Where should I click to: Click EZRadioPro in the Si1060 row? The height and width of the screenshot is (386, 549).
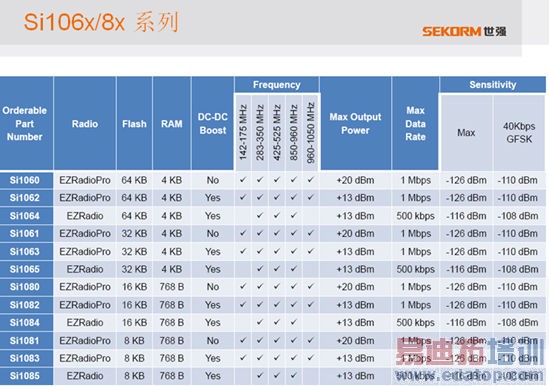point(85,180)
